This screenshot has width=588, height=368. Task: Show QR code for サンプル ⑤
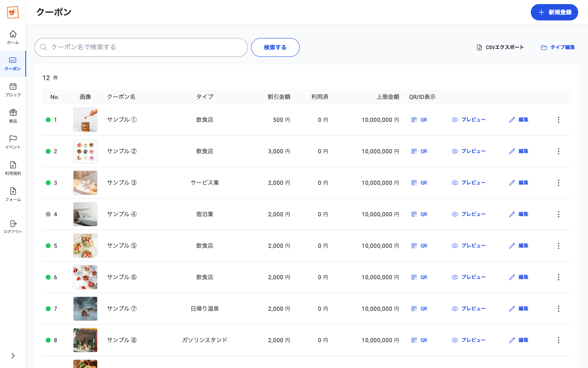(x=419, y=246)
